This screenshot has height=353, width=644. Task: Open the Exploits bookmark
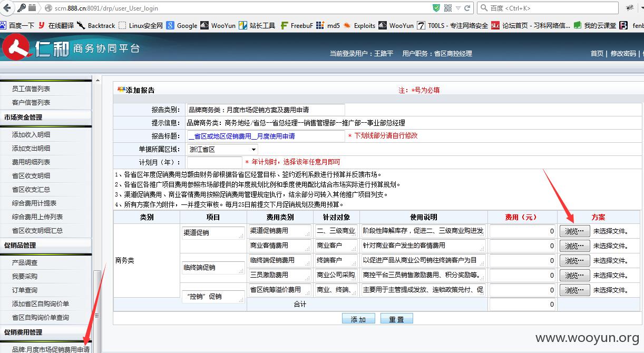[359, 25]
